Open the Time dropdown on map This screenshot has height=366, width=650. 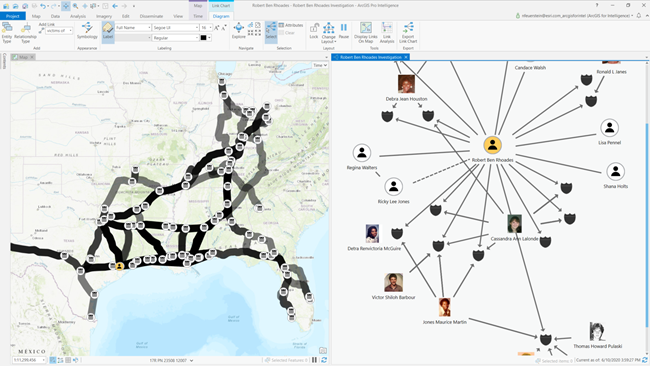click(320, 65)
